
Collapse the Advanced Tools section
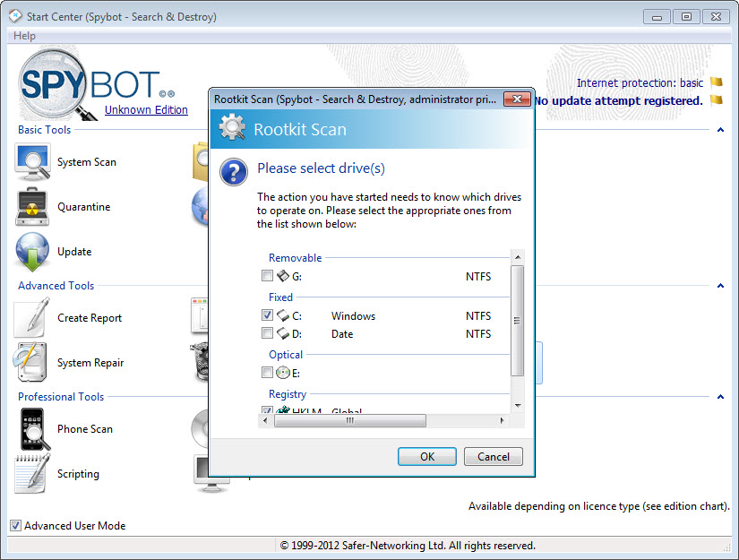[720, 286]
